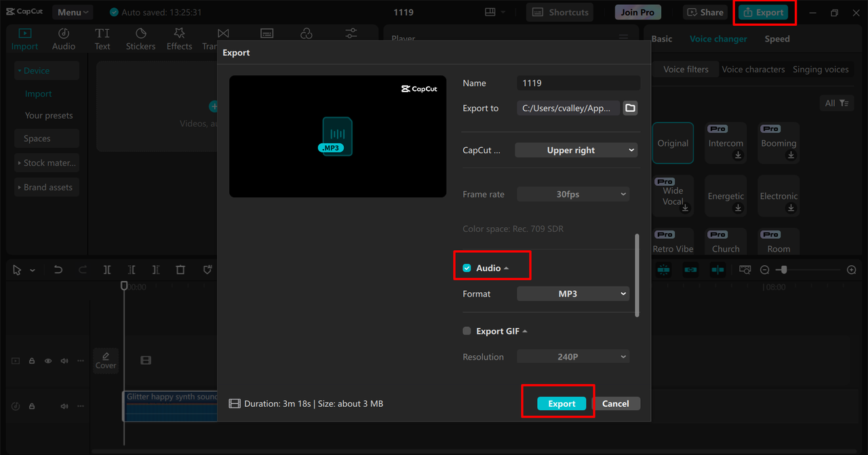Click the CapCut logo in title bar
868x455 pixels.
pos(24,12)
